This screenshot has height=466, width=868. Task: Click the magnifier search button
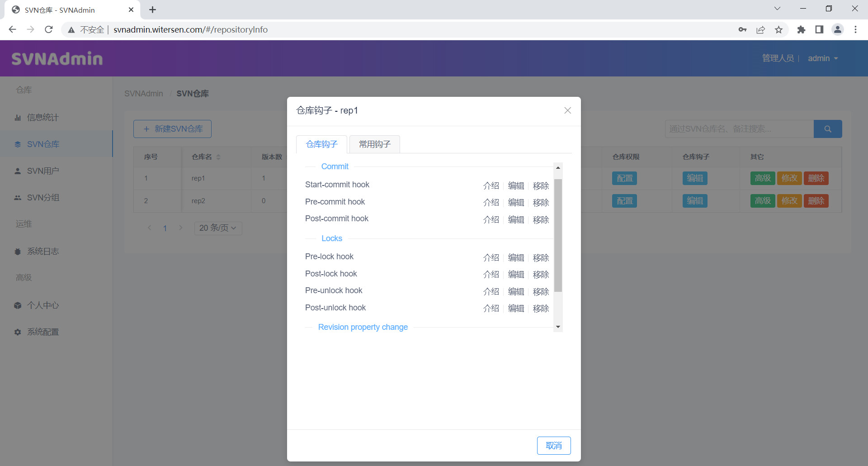[828, 129]
